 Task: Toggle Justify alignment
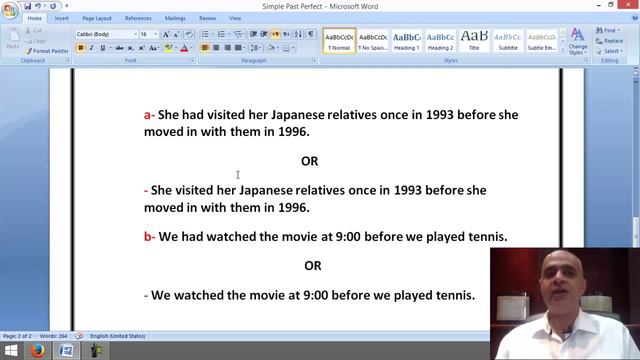238,48
